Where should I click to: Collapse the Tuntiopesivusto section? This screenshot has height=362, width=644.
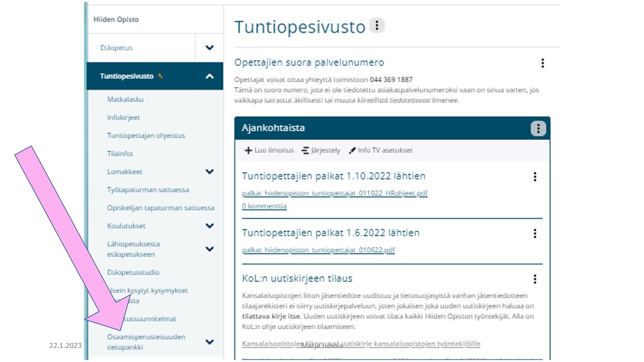point(210,76)
